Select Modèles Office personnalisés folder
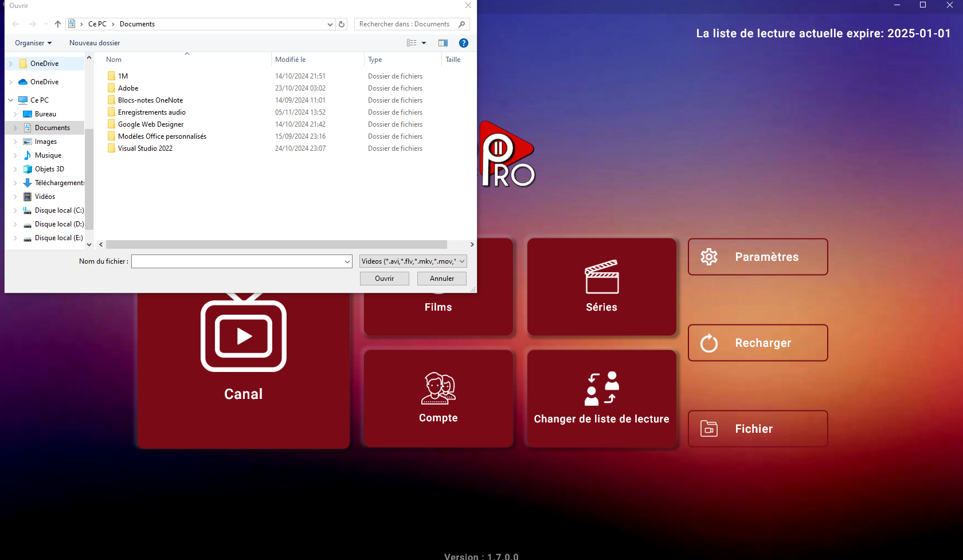The image size is (963, 560). (x=162, y=136)
